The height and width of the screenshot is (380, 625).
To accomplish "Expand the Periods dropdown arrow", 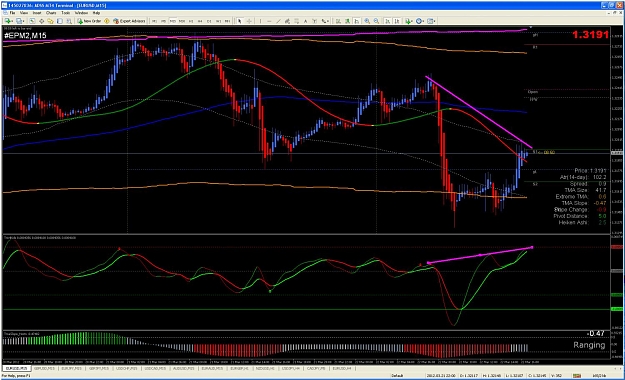I will (423, 21).
